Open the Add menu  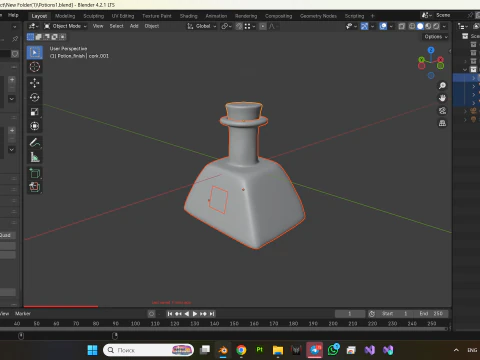(x=134, y=26)
